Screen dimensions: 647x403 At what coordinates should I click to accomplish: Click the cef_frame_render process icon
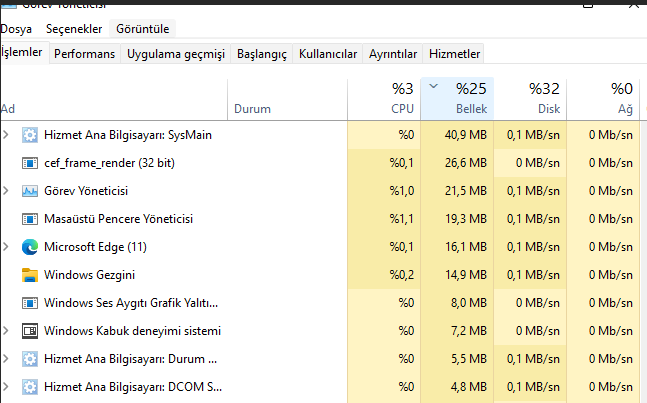[30, 163]
